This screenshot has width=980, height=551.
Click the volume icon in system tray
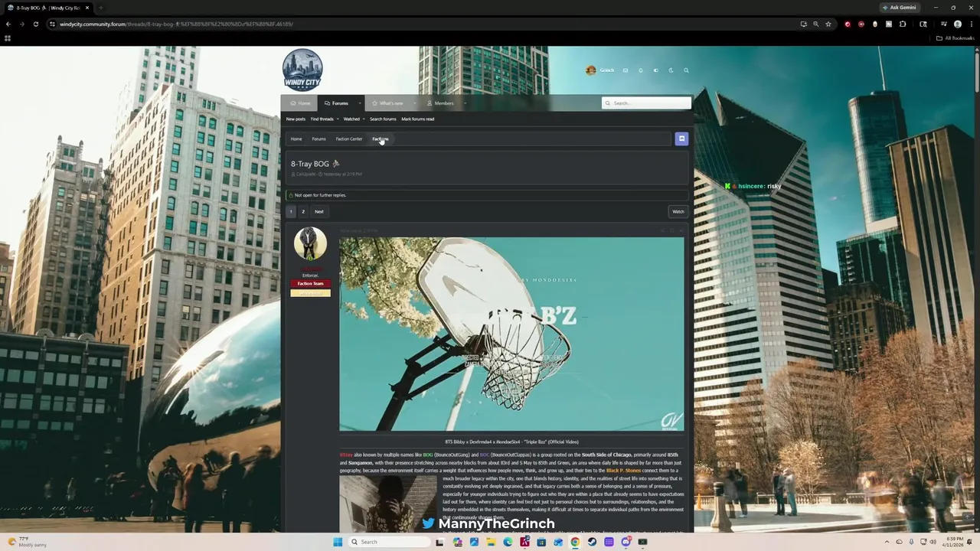(x=933, y=542)
